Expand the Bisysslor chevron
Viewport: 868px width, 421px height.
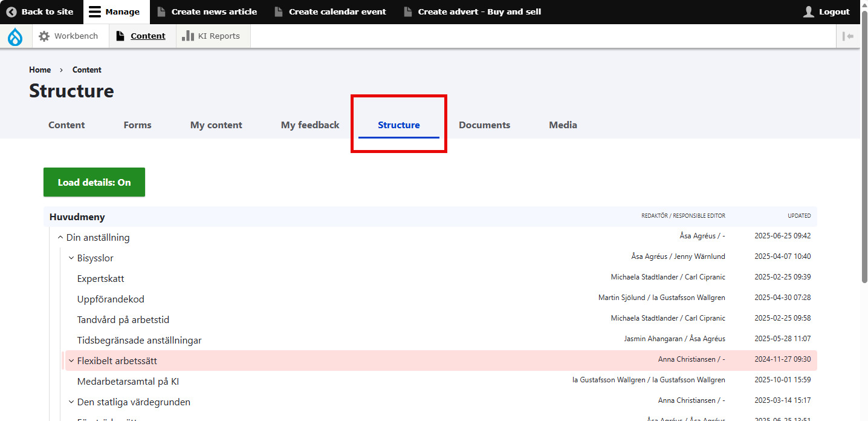(x=71, y=258)
